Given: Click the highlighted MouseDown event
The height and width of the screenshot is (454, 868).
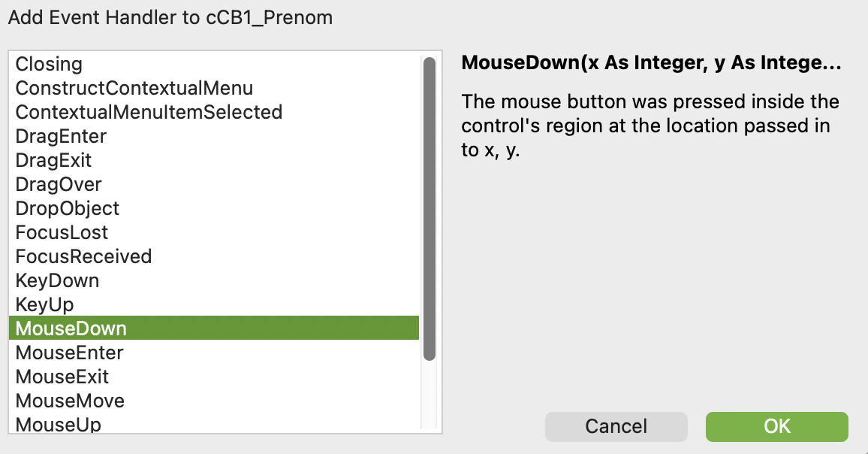Looking at the screenshot, I should click(71, 328).
